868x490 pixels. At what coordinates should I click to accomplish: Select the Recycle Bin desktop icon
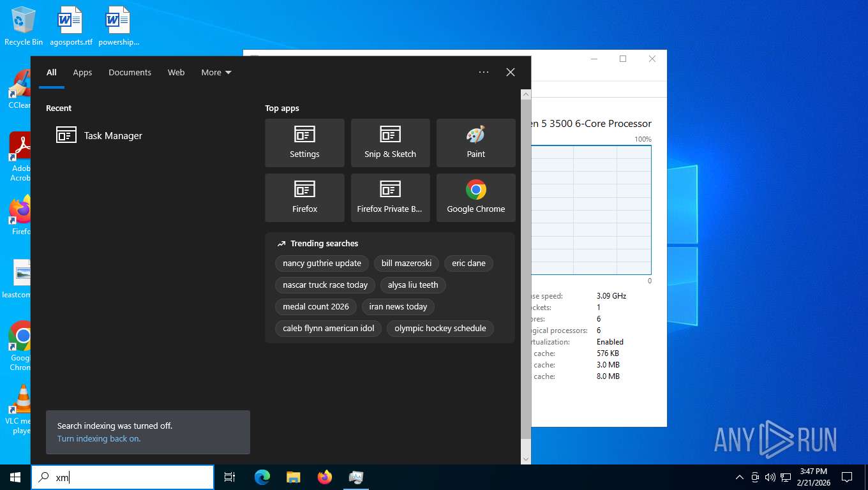coord(24,27)
